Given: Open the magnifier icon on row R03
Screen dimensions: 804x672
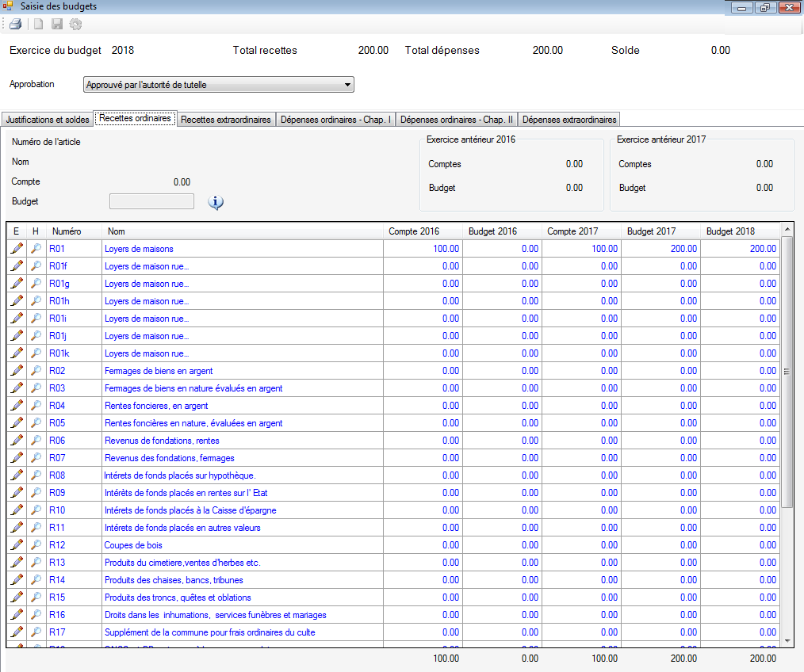Looking at the screenshot, I should pyautogui.click(x=36, y=388).
